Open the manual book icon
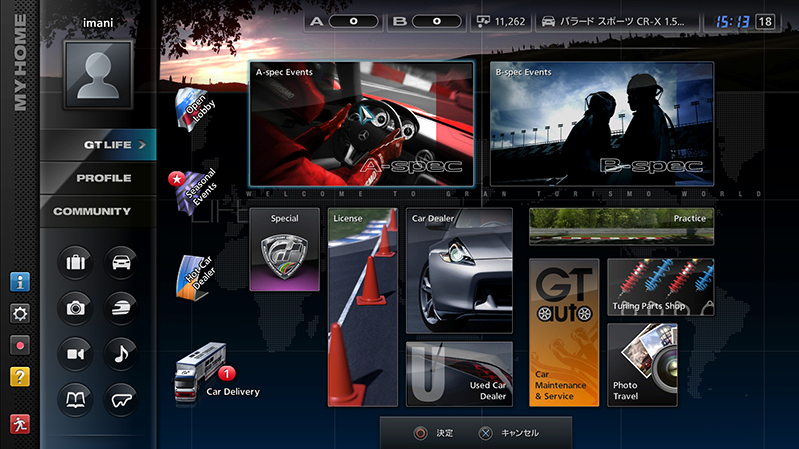 (75, 400)
